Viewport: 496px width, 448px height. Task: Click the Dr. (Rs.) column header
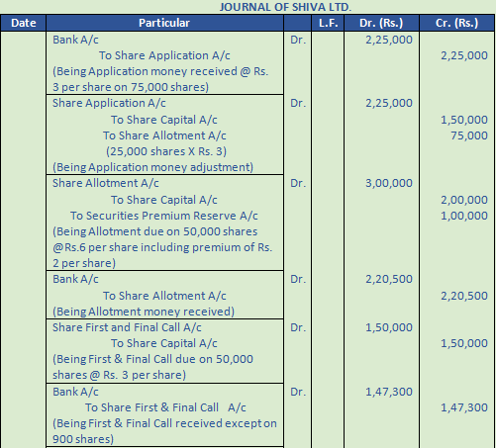(381, 23)
